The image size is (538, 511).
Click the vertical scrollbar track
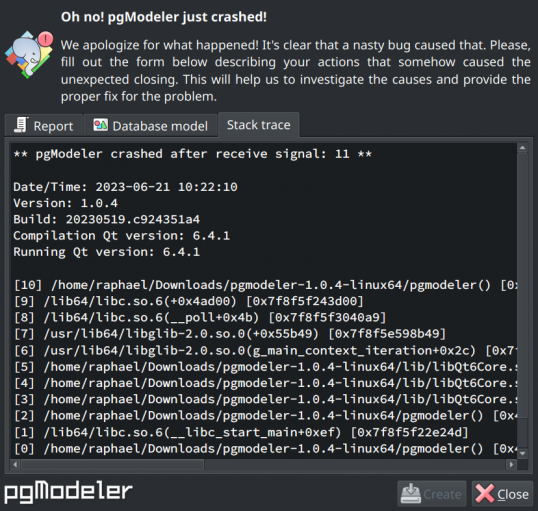523,301
